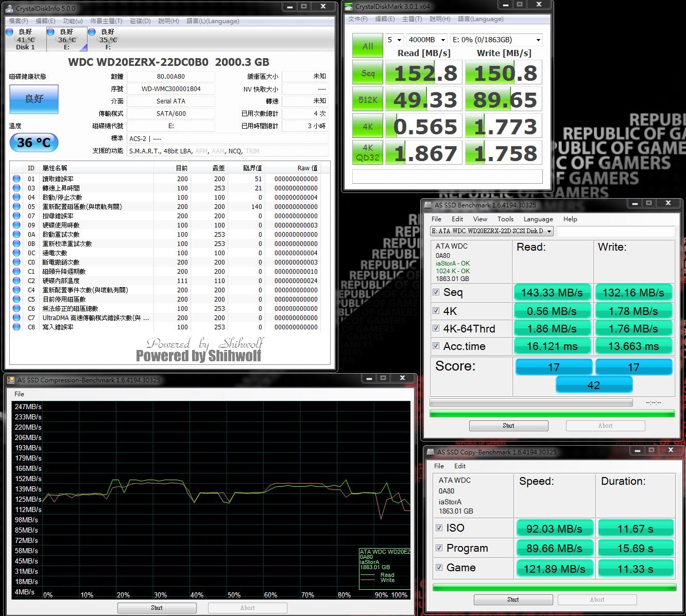Click the CrystalDiskInfo title bar icon
This screenshot has height=616, width=686.
(10, 8)
